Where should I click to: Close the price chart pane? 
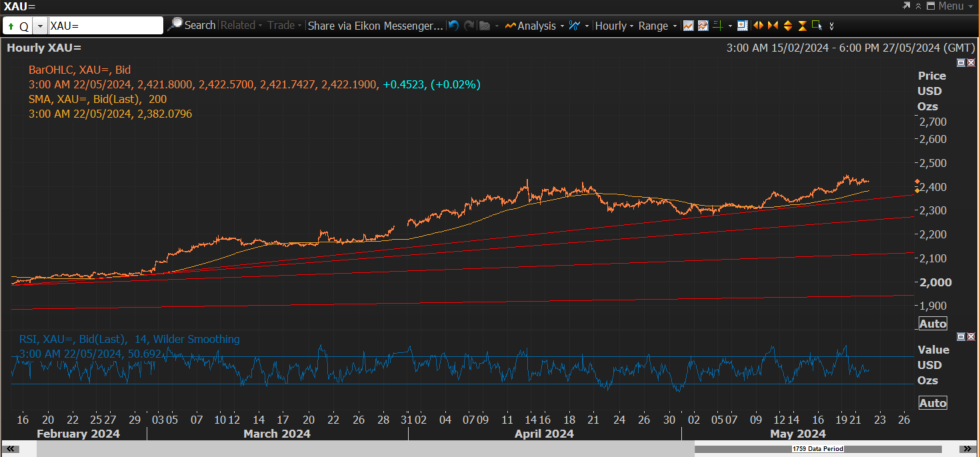(971, 63)
